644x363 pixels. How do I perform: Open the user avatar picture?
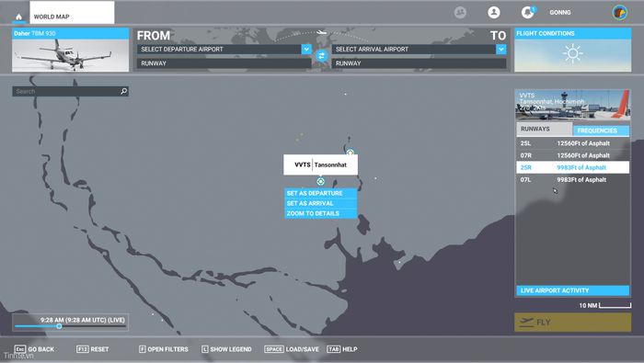click(620, 12)
